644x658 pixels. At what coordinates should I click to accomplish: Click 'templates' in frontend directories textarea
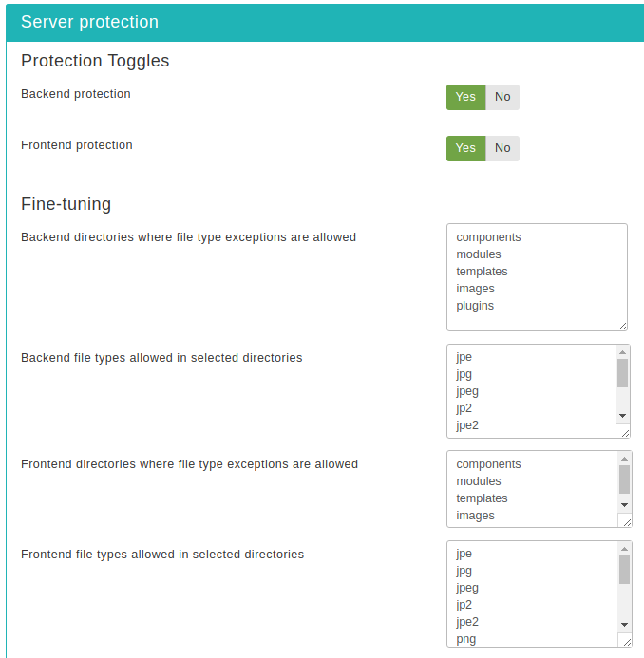(x=482, y=498)
